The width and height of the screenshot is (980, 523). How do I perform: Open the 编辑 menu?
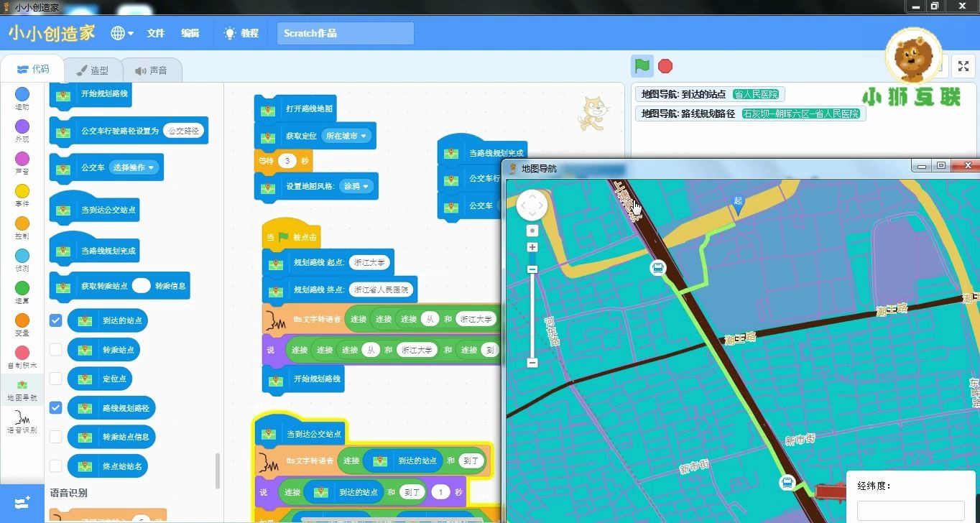tap(190, 33)
